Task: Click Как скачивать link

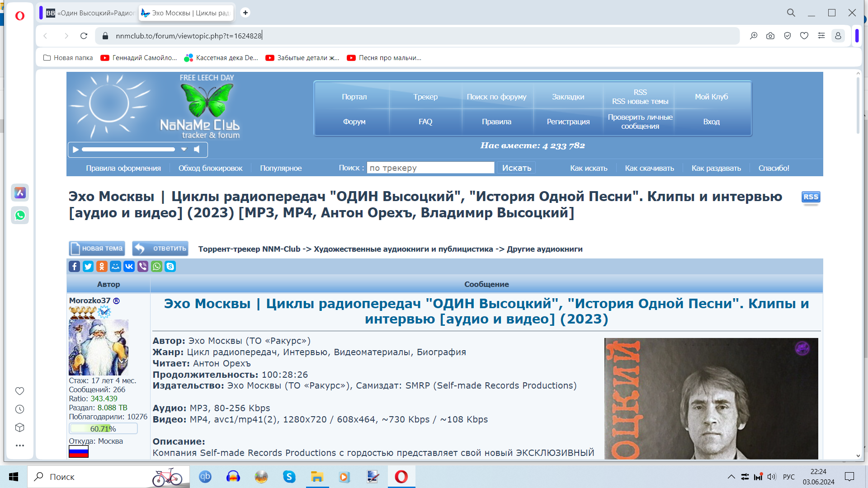Action: point(649,168)
